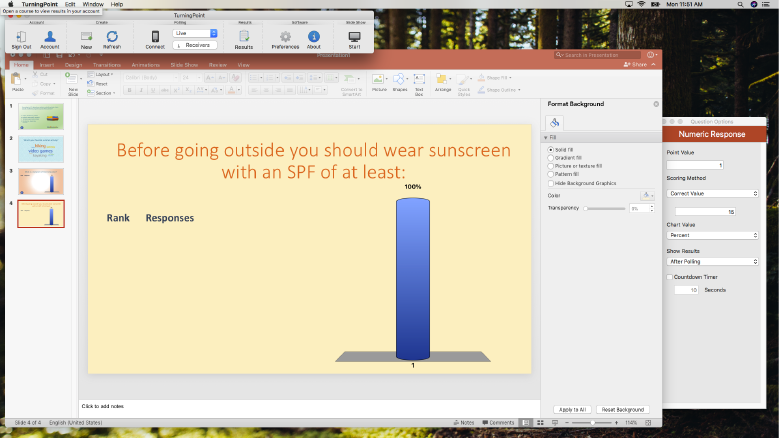
Task: Select the Gradient fill option
Action: click(550, 158)
